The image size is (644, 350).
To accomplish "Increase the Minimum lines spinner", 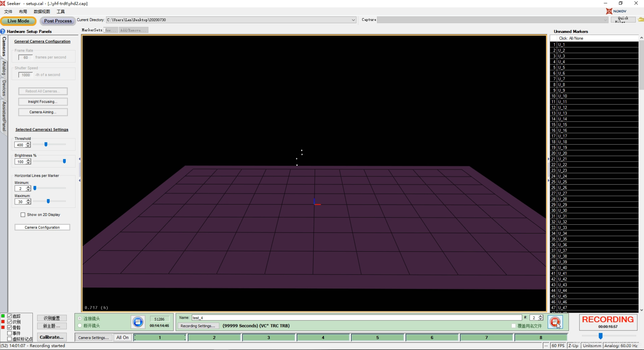I will (x=28, y=187).
